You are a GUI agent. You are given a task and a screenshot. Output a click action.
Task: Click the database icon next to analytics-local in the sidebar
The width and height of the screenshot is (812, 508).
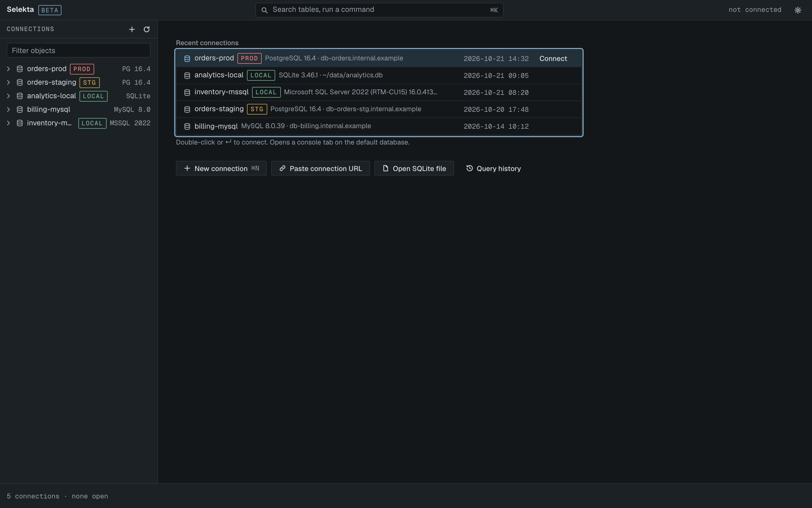coord(20,96)
